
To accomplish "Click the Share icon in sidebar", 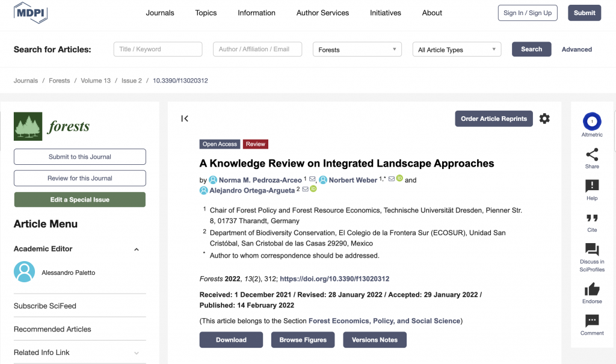I will point(592,155).
